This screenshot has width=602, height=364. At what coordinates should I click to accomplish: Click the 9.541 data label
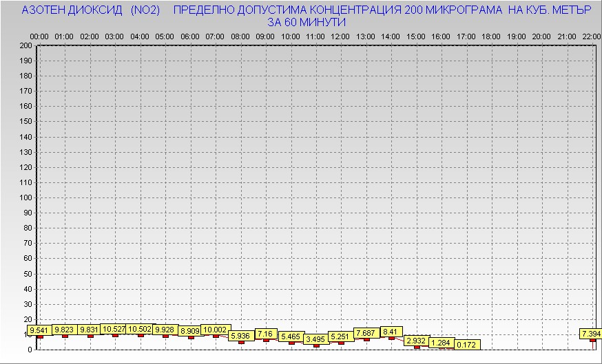(40, 330)
